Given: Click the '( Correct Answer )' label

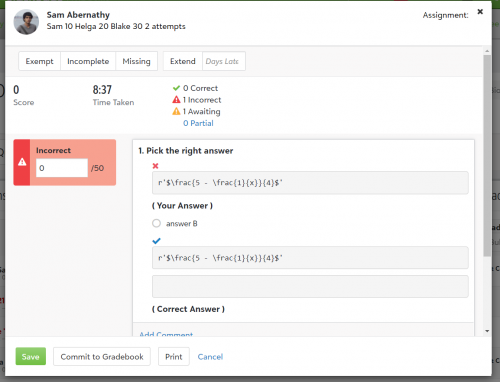Looking at the screenshot, I should coord(188,309).
